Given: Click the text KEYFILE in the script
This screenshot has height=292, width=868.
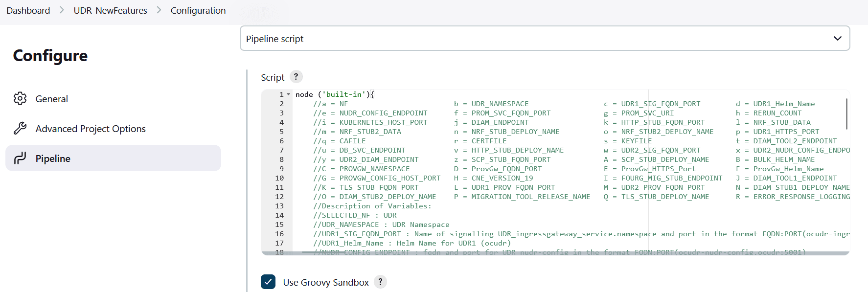Looking at the screenshot, I should [x=637, y=141].
